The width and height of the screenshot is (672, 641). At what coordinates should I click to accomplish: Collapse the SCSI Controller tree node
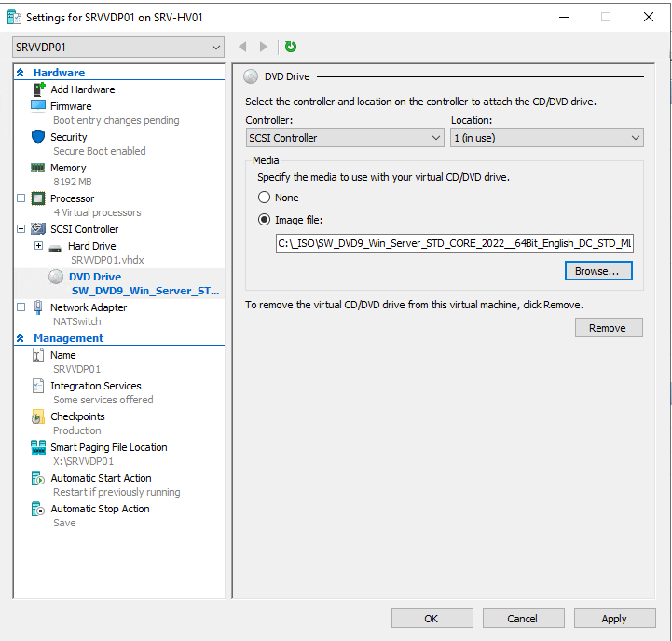[21, 229]
